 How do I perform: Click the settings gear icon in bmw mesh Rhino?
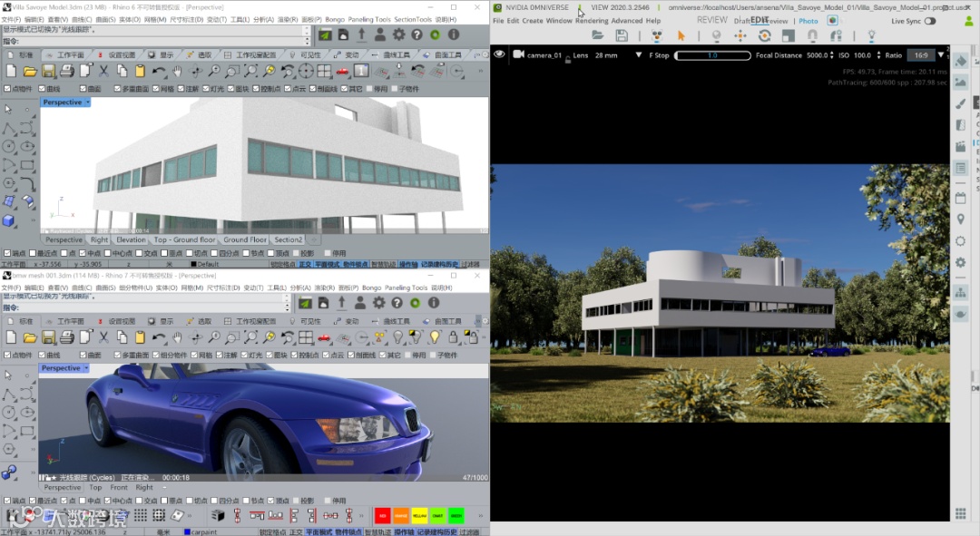tap(378, 303)
